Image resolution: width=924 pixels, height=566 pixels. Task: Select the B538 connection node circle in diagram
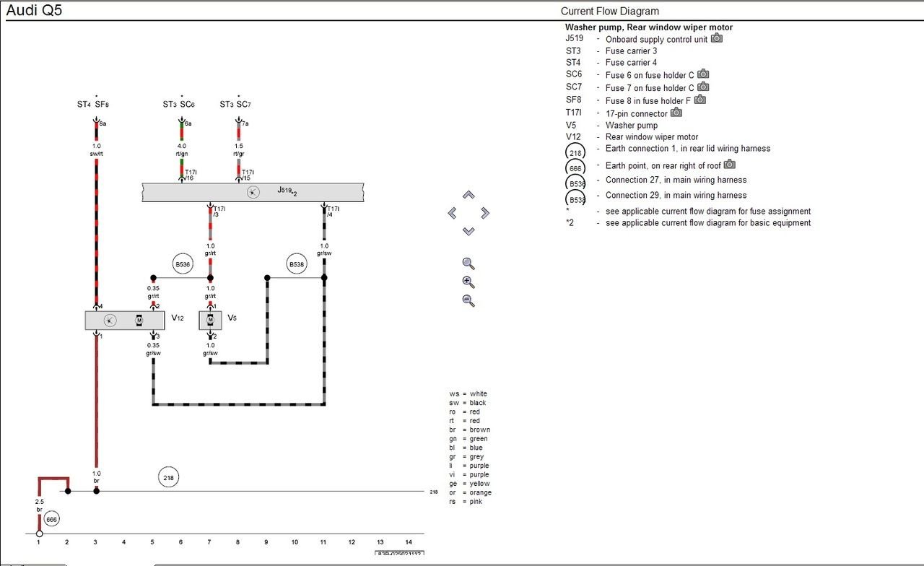point(297,264)
